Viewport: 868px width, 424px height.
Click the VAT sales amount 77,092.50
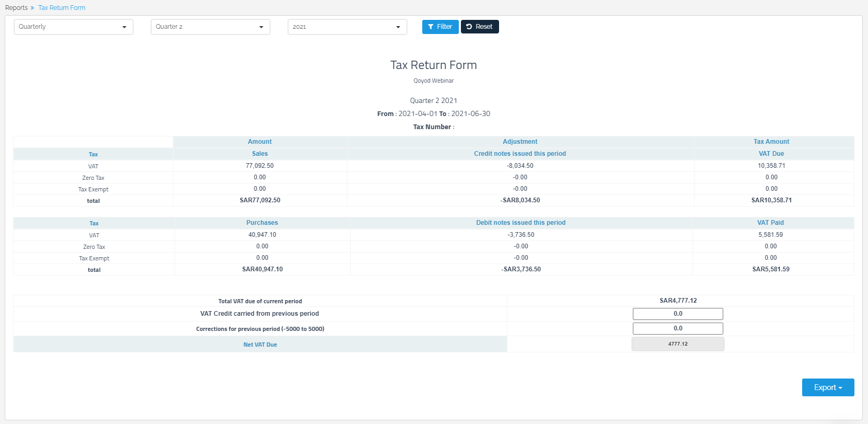[x=260, y=166]
